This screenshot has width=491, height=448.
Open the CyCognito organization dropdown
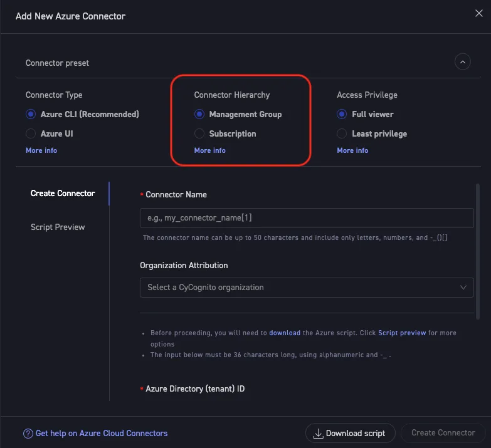pos(307,288)
